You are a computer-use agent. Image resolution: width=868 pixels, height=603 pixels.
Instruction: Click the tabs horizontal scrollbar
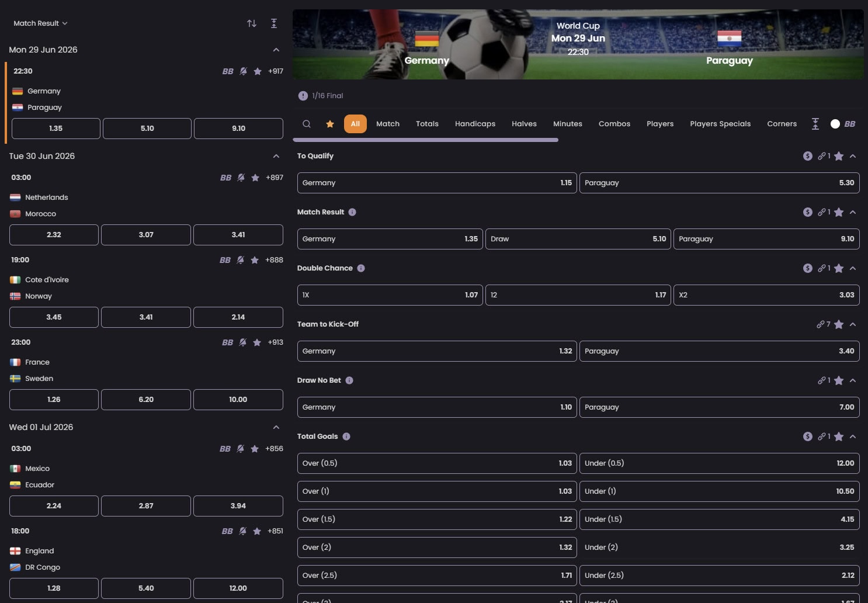click(x=425, y=140)
